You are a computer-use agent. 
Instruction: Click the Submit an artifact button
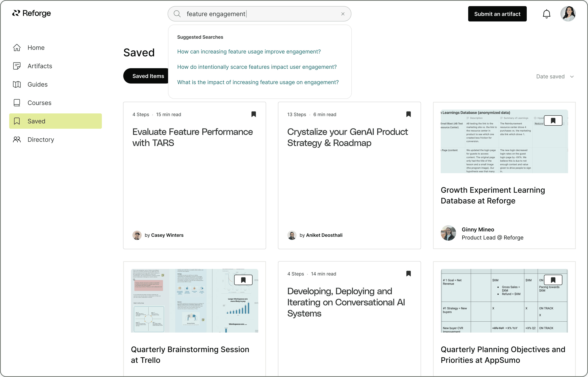point(497,14)
